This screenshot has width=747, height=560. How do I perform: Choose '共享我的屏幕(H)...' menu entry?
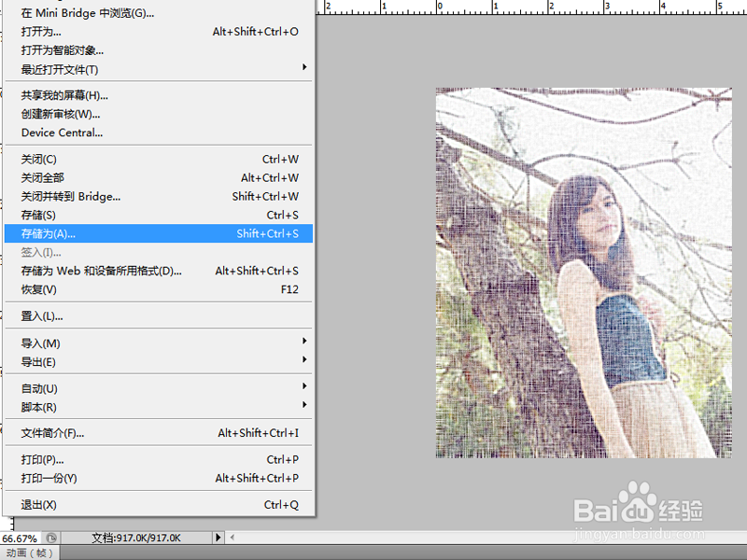[x=158, y=95]
